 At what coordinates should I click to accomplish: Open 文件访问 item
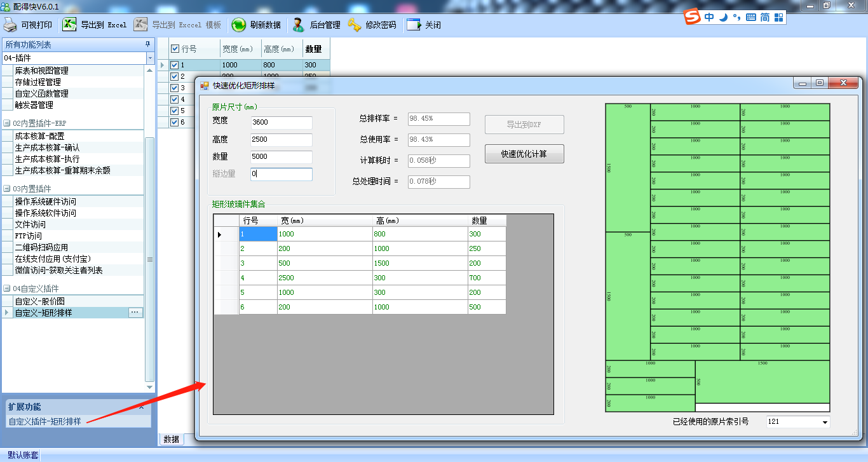[31, 224]
